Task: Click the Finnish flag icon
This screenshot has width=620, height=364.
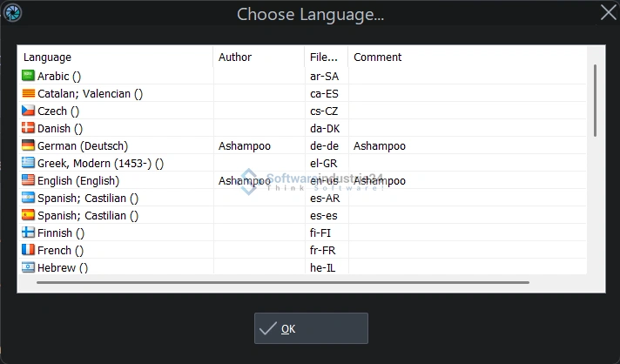Action: point(28,233)
